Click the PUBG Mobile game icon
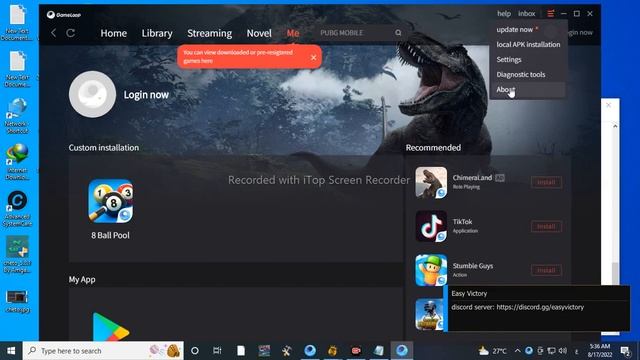Viewport: 640px width, 360px height. [x=429, y=314]
